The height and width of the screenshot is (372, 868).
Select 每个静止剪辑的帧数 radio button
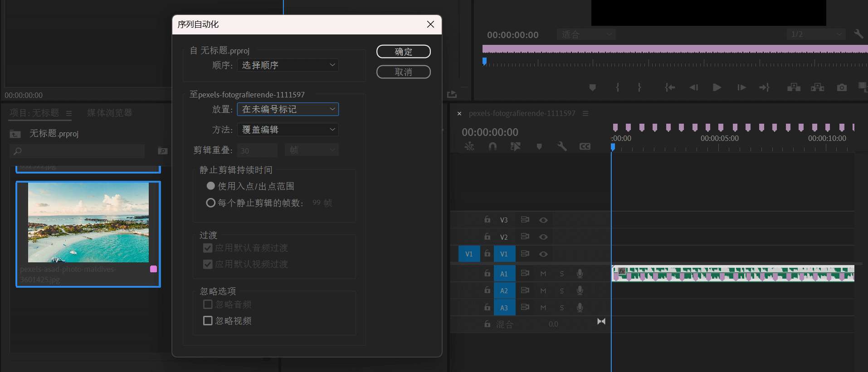(211, 203)
